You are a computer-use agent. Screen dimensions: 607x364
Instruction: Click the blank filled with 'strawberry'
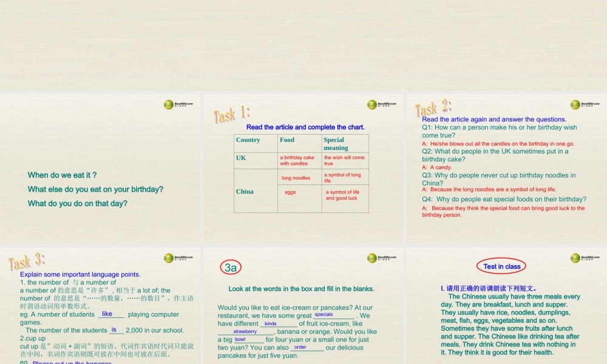245,332
